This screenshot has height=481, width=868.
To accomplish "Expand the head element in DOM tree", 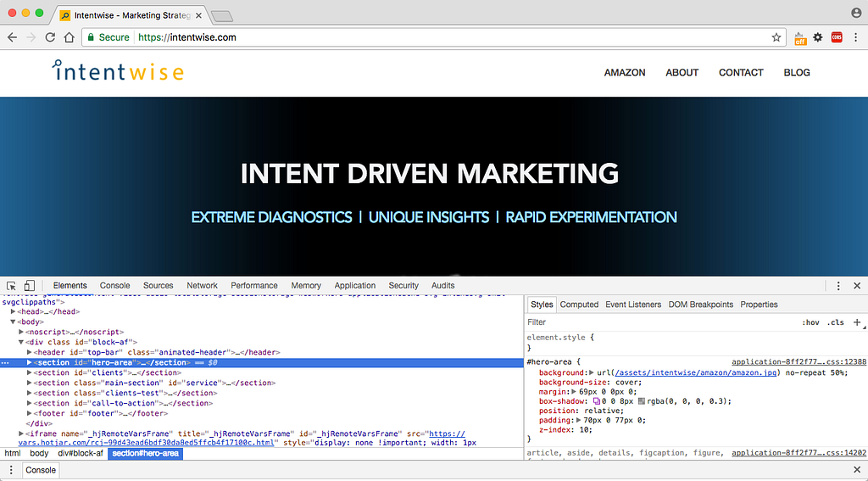I will [13, 311].
